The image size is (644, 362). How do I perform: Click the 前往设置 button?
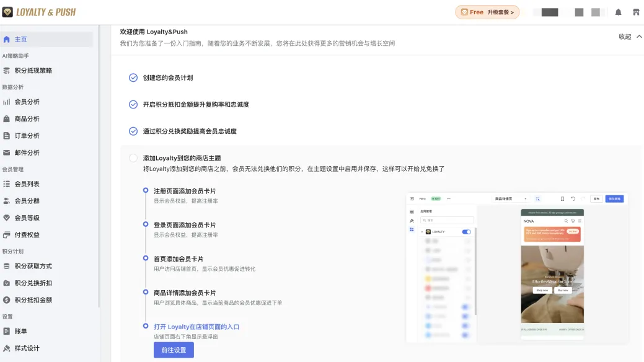174,350
